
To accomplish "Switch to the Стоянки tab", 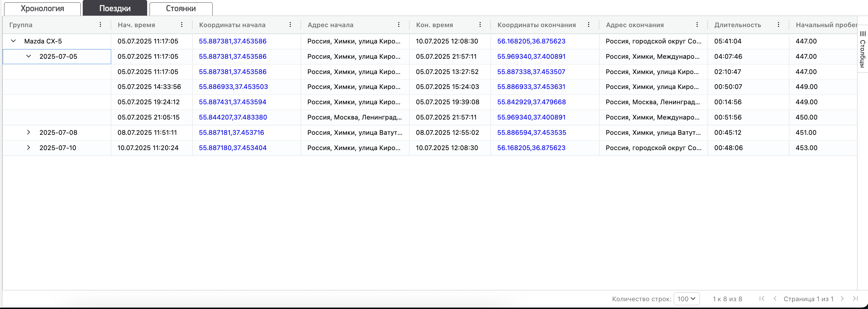I will 181,8.
